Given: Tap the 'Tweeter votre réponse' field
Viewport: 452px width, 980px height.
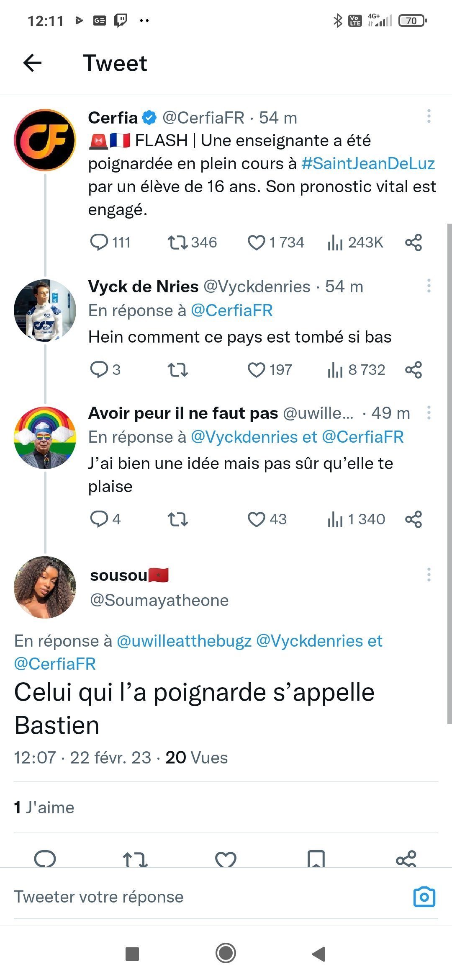Looking at the screenshot, I should point(167,897).
